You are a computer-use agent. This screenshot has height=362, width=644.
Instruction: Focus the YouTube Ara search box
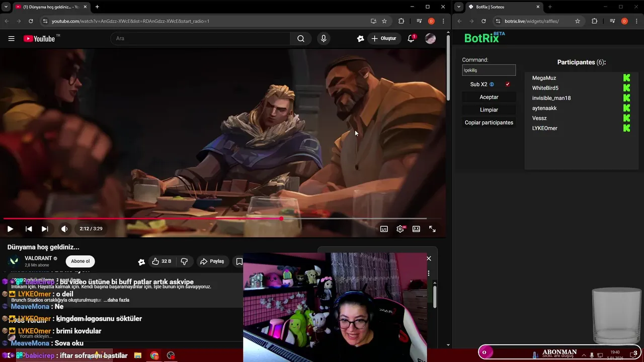pos(200,39)
